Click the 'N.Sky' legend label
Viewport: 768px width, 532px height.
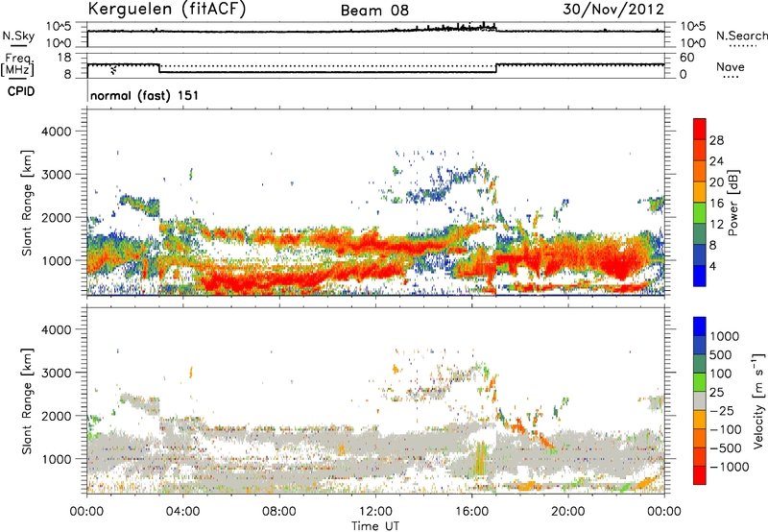point(18,36)
